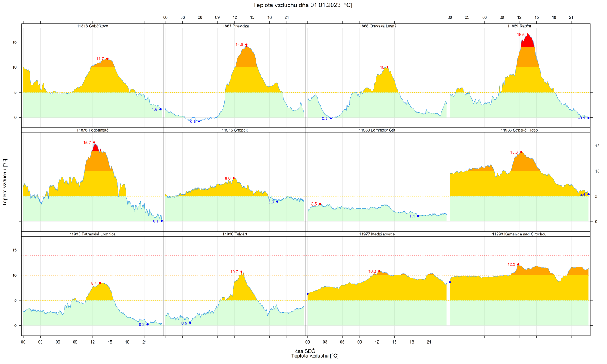Click the blue 0.5 minimum point in Telgárt
Screen dimensions: 607x364
tap(190, 323)
